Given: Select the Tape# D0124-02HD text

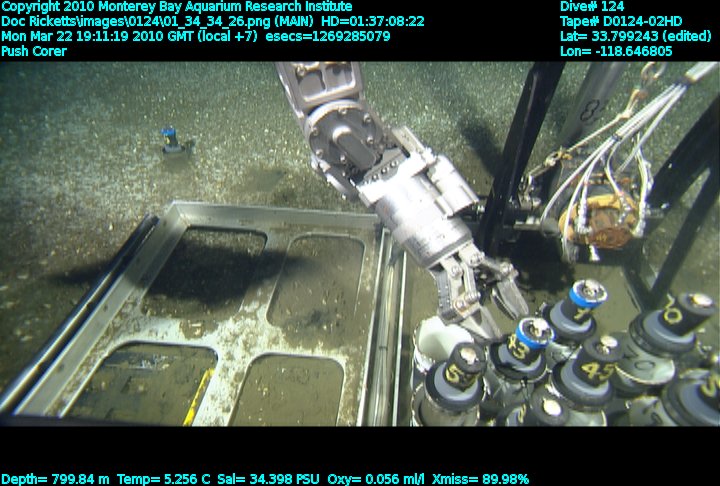Looking at the screenshot, I should pyautogui.click(x=621, y=21).
